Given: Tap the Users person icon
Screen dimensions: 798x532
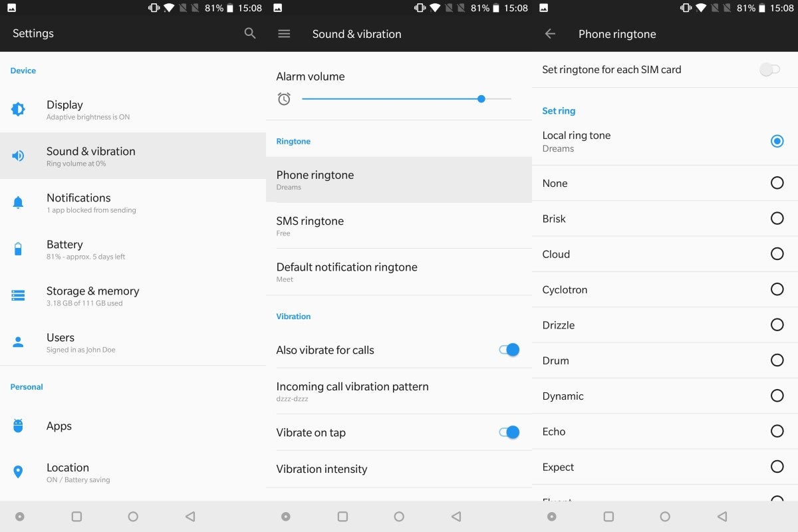Looking at the screenshot, I should coord(18,342).
